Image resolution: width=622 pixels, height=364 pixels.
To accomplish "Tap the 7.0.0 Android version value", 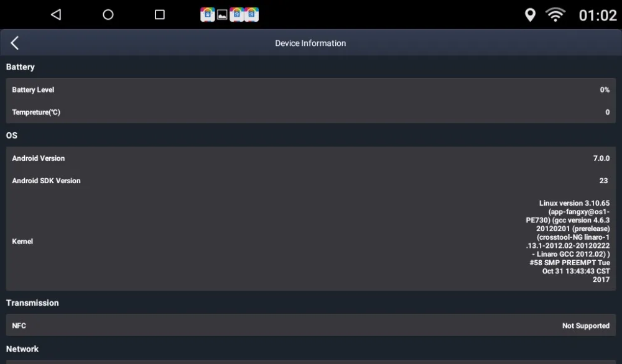I will (601, 158).
